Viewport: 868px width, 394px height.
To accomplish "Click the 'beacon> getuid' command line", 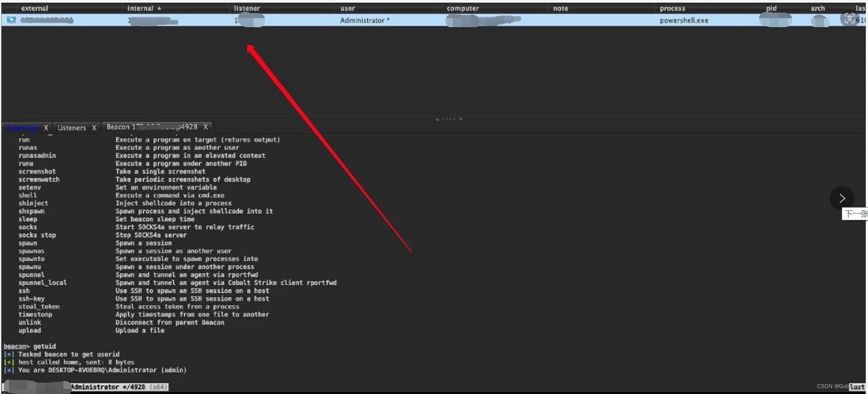I will pos(30,347).
